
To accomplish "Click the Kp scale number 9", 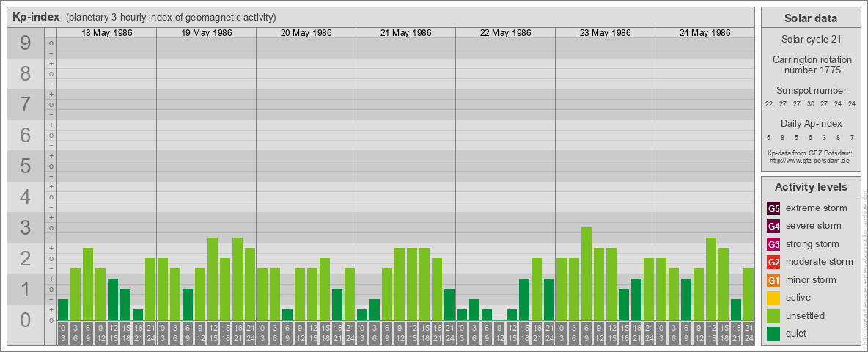I will pos(26,43).
